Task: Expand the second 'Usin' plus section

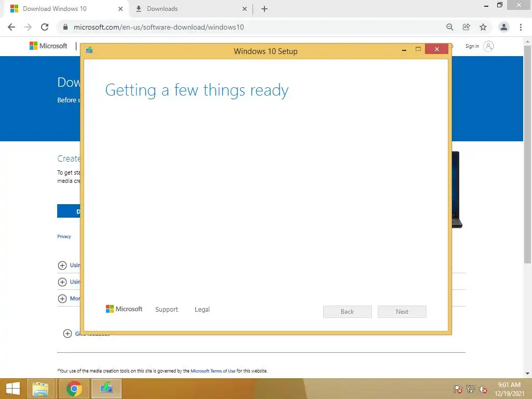Action: click(x=62, y=282)
